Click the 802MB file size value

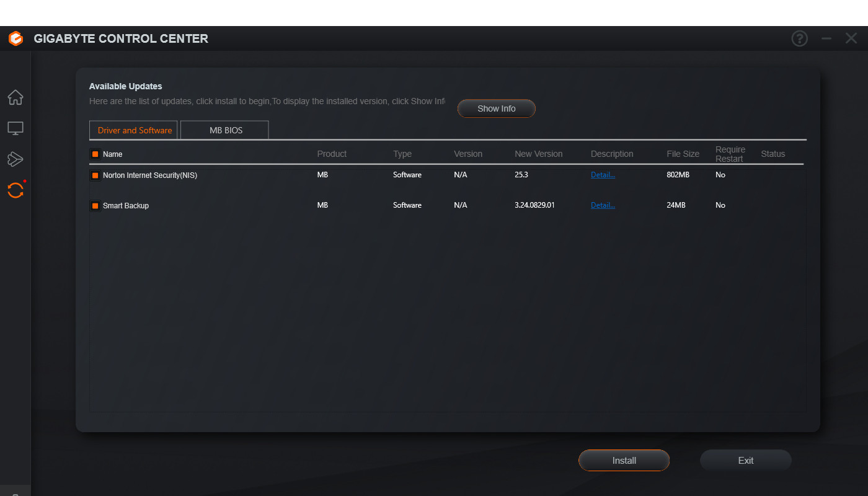(x=678, y=175)
